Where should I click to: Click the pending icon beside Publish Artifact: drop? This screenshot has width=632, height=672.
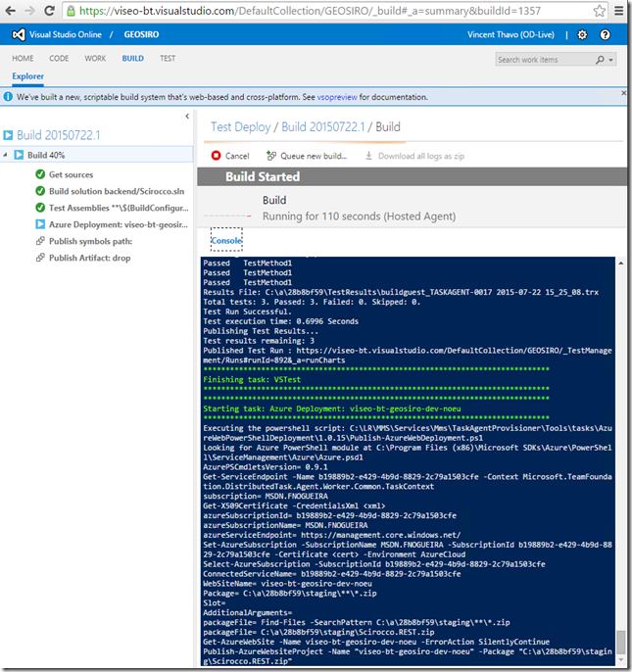40,258
